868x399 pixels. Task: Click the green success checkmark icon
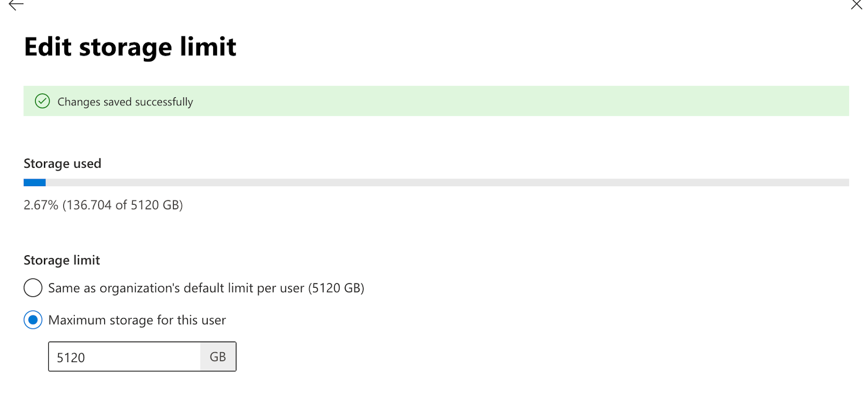42,101
